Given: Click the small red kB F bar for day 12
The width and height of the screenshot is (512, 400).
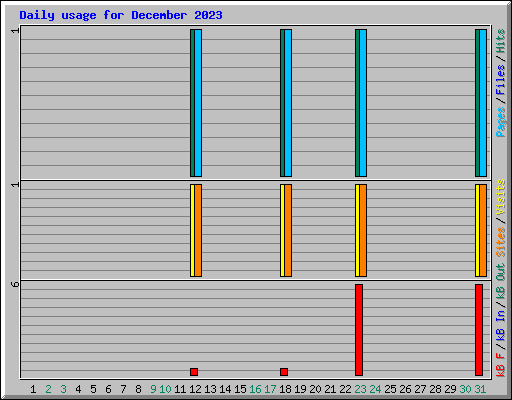Looking at the screenshot, I should tap(194, 372).
